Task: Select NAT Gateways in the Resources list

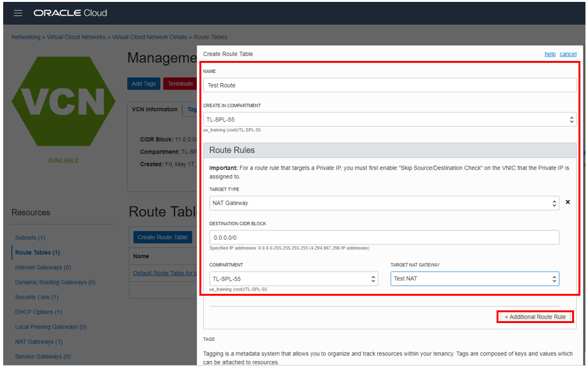Action: coord(39,341)
